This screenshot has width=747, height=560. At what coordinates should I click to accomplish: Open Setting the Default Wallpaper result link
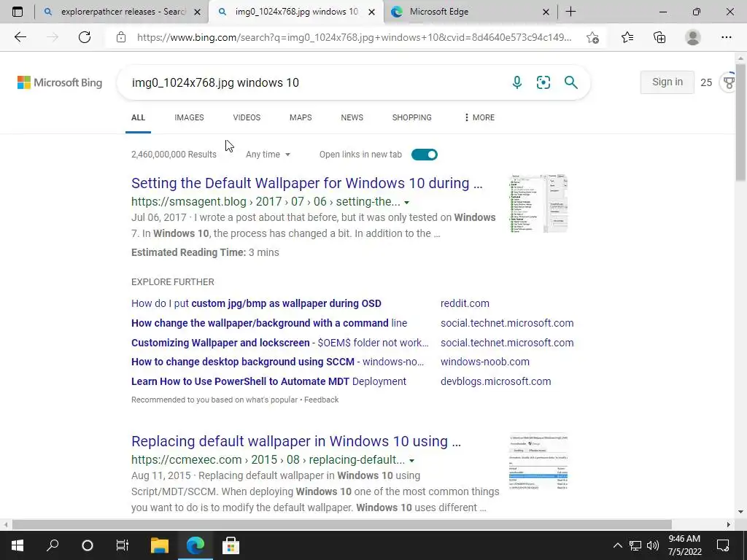pyautogui.click(x=307, y=183)
